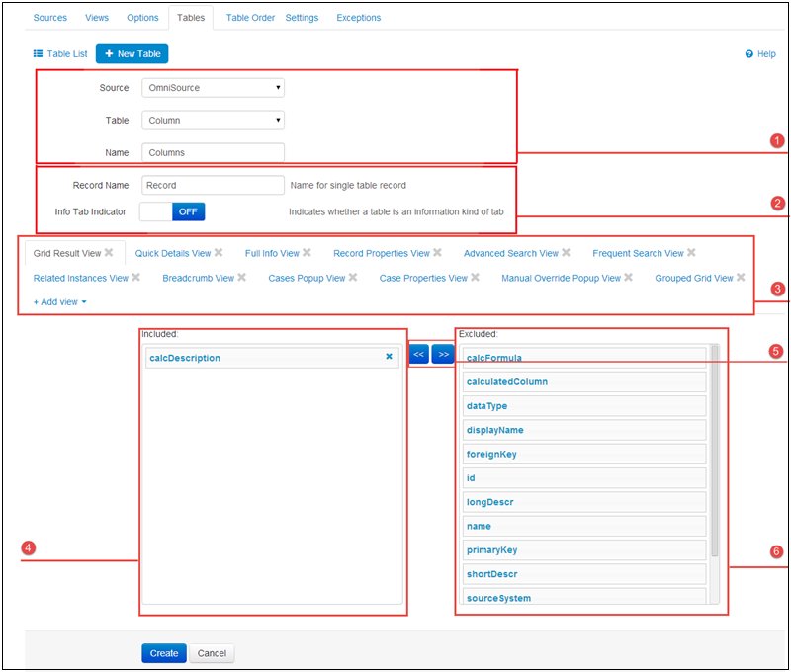
Task: Expand the Table dropdown
Action: click(213, 121)
